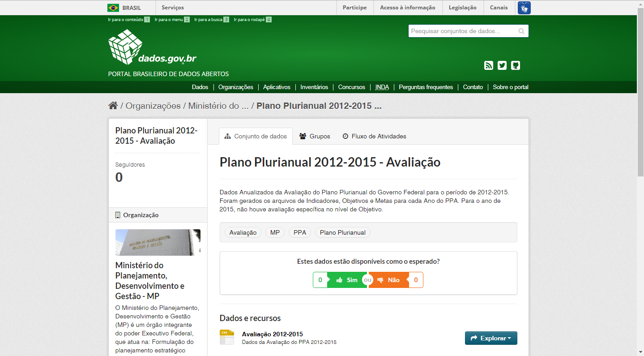This screenshot has width=644, height=356.
Task: Vote Sim with thumbs up
Action: coord(347,280)
